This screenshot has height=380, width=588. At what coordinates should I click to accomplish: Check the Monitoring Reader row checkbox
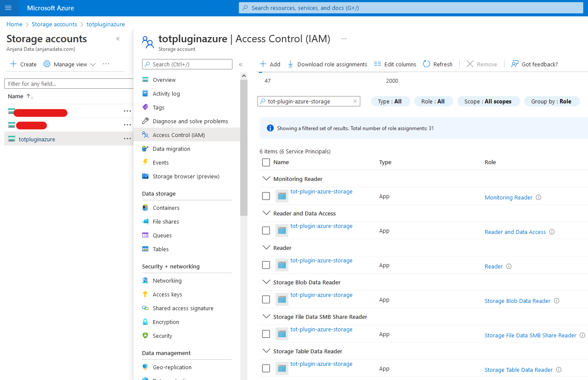pyautogui.click(x=266, y=196)
